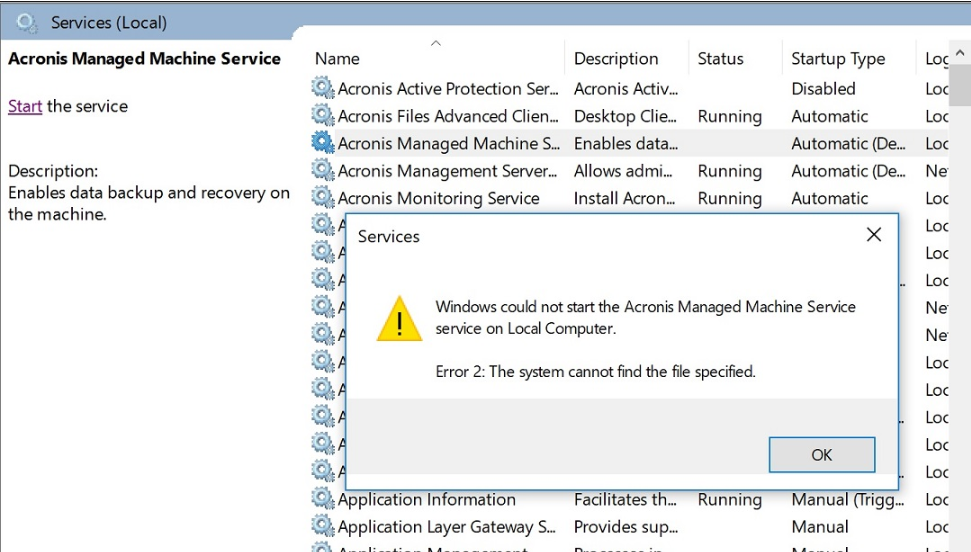Sort services by the Name column header
Screen dimensions: 971x552
(337, 59)
